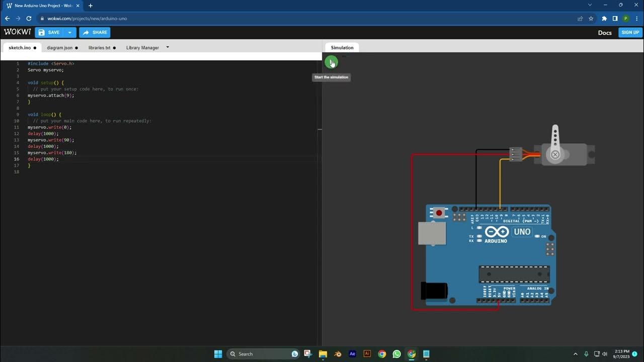Open the Chrome extensions puzzle icon

click(604, 19)
